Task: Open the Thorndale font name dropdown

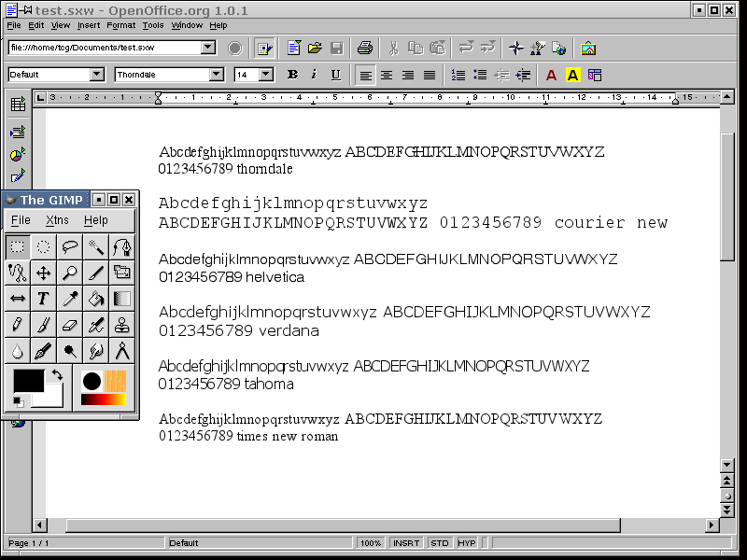Action: click(217, 75)
